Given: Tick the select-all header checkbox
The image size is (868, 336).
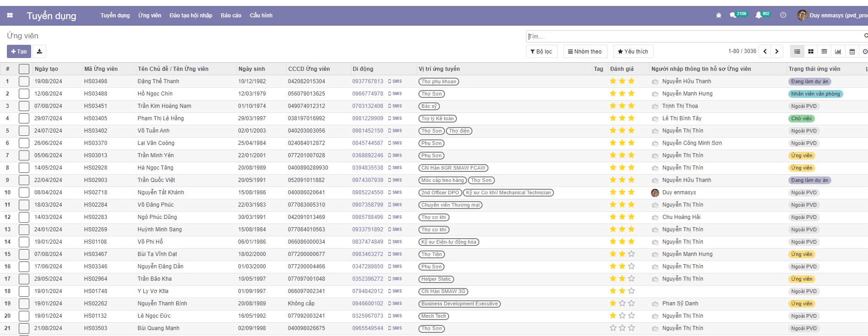Looking at the screenshot, I should [24, 69].
